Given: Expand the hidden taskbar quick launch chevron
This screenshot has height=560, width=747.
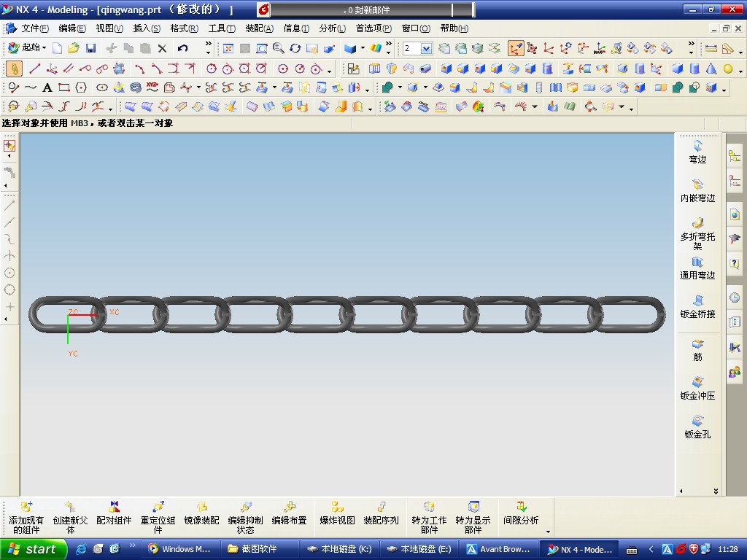Looking at the screenshot, I should (x=133, y=545).
